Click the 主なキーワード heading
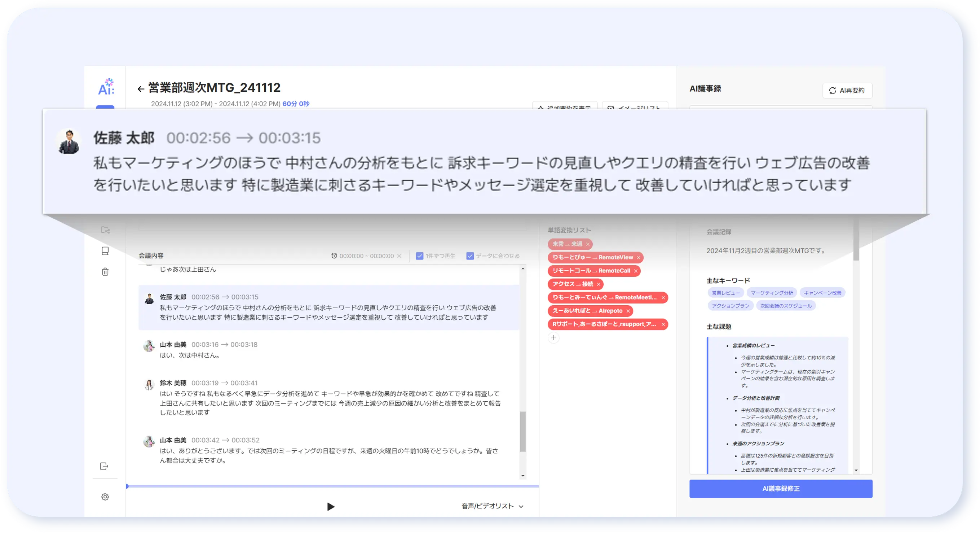This screenshot has width=980, height=533. pyautogui.click(x=728, y=281)
